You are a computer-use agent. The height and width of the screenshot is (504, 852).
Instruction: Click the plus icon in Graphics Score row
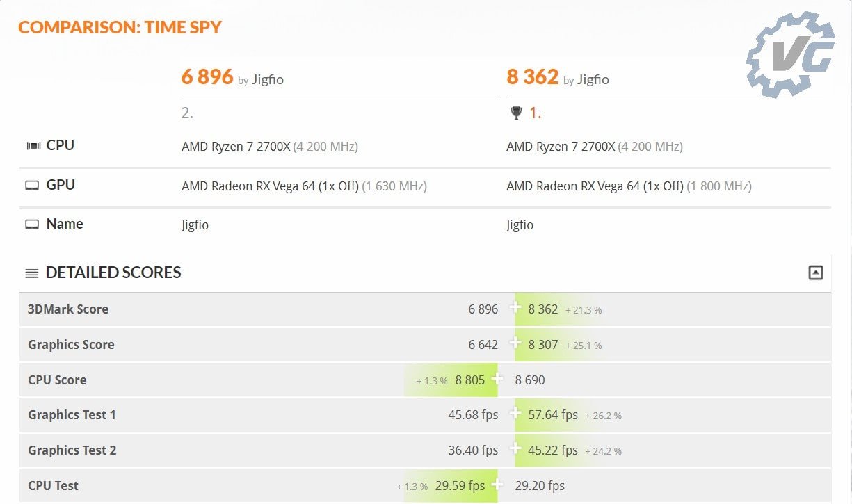515,343
